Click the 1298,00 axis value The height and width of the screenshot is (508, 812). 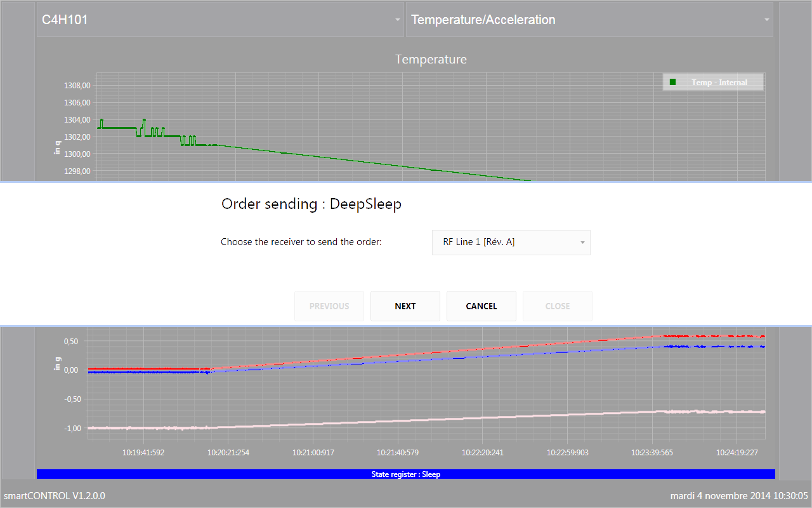click(x=78, y=171)
